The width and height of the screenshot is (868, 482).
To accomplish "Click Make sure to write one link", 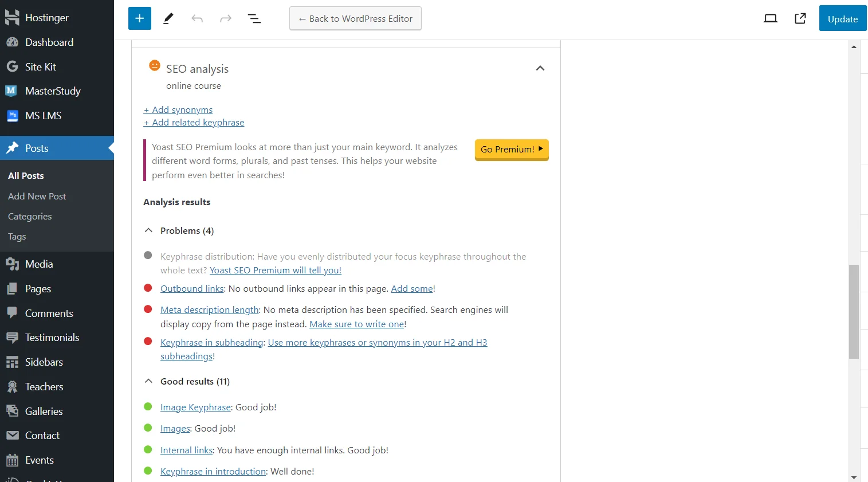I will 356,324.
